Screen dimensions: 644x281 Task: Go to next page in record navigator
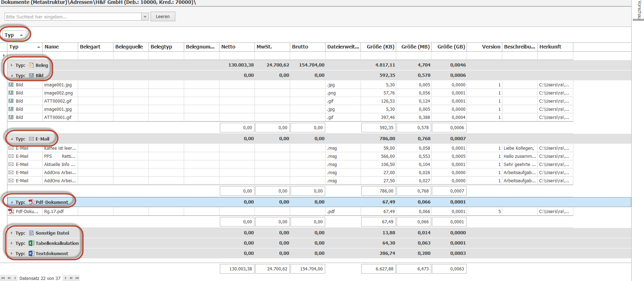[x=71, y=278]
